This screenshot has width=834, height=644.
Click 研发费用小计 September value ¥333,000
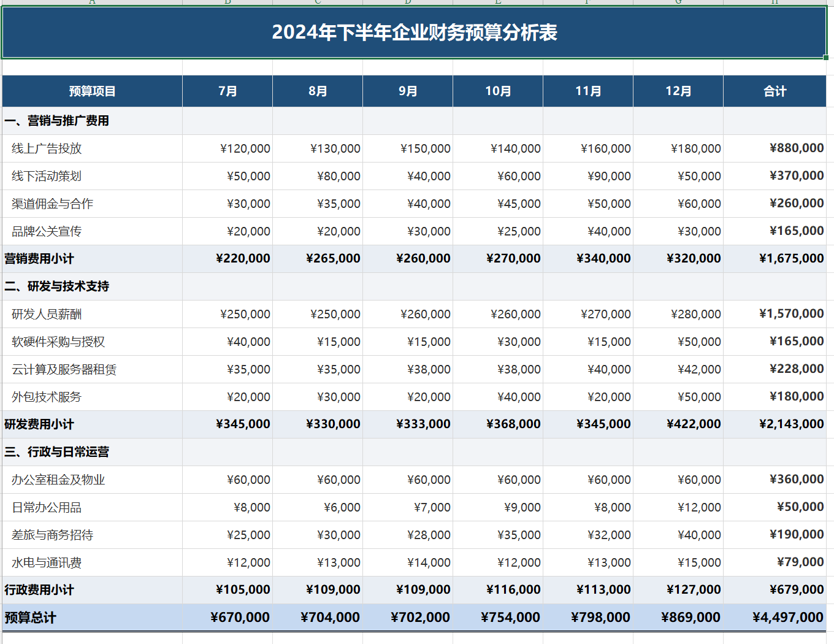(x=408, y=424)
